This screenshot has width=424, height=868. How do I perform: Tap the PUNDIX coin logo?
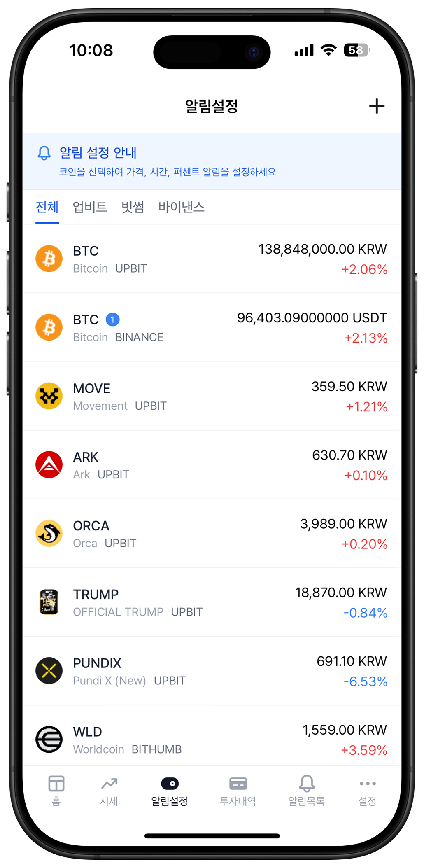(x=49, y=671)
